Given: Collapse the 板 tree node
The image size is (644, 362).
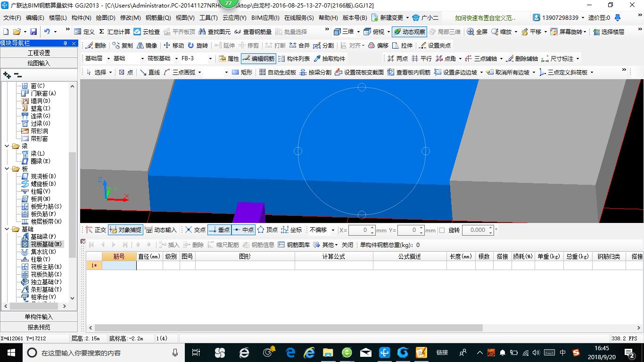Looking at the screenshot, I should tap(7, 169).
